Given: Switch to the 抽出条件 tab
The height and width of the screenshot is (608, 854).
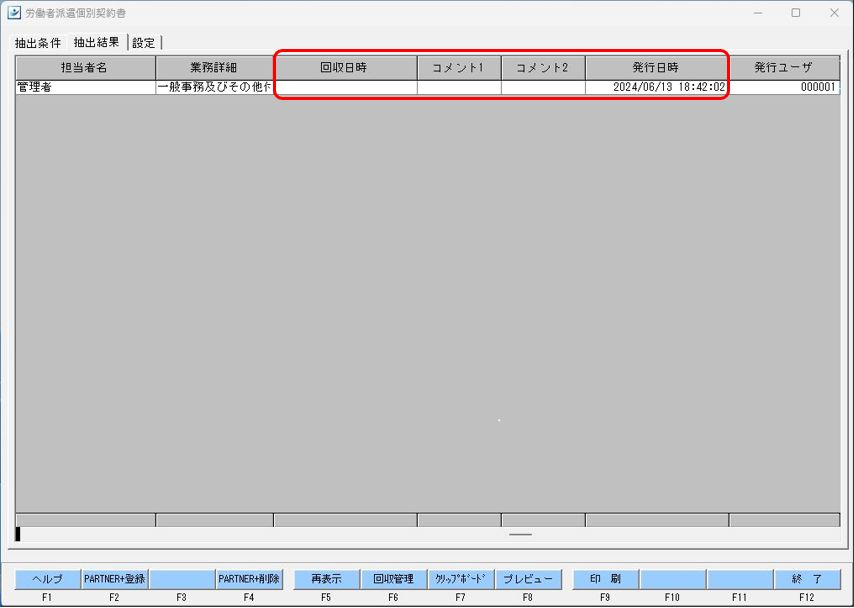Looking at the screenshot, I should (x=38, y=43).
